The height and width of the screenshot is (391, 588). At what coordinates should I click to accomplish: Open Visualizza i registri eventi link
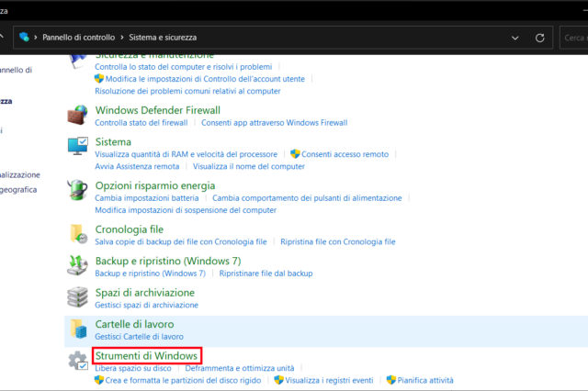tap(329, 380)
